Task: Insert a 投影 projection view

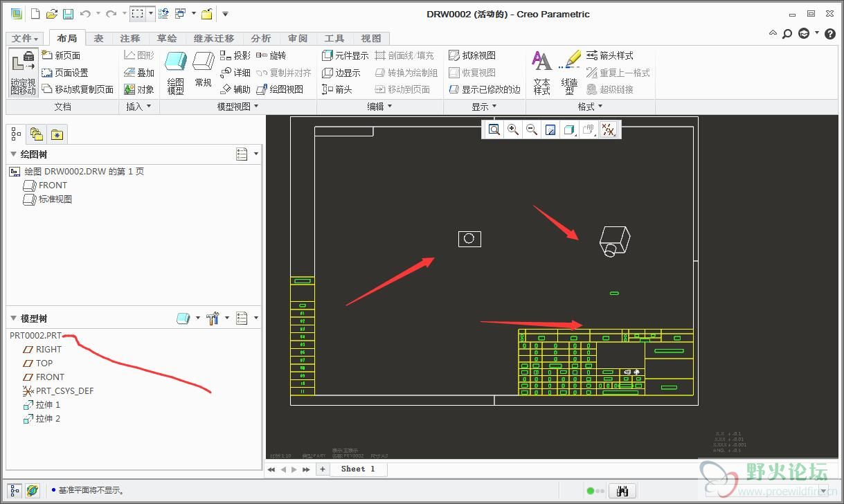Action: [x=235, y=55]
